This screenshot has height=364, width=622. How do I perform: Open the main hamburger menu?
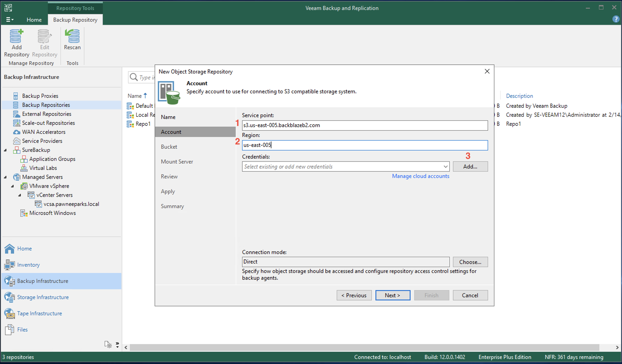point(10,20)
